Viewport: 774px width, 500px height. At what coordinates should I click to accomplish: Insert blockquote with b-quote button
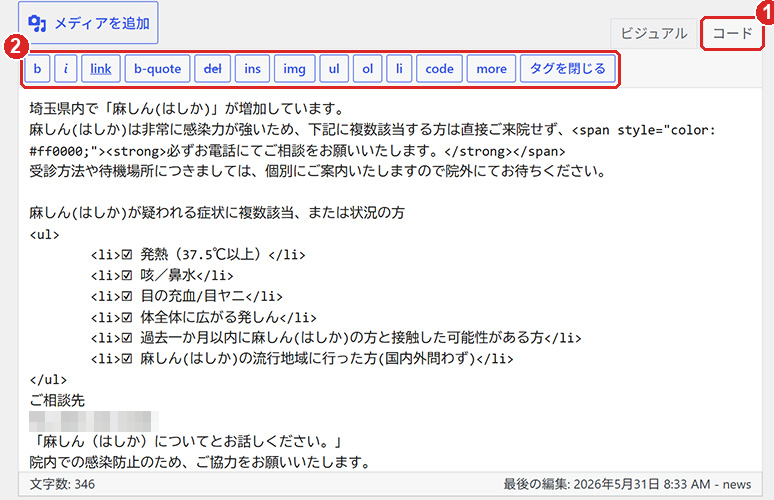pos(157,69)
